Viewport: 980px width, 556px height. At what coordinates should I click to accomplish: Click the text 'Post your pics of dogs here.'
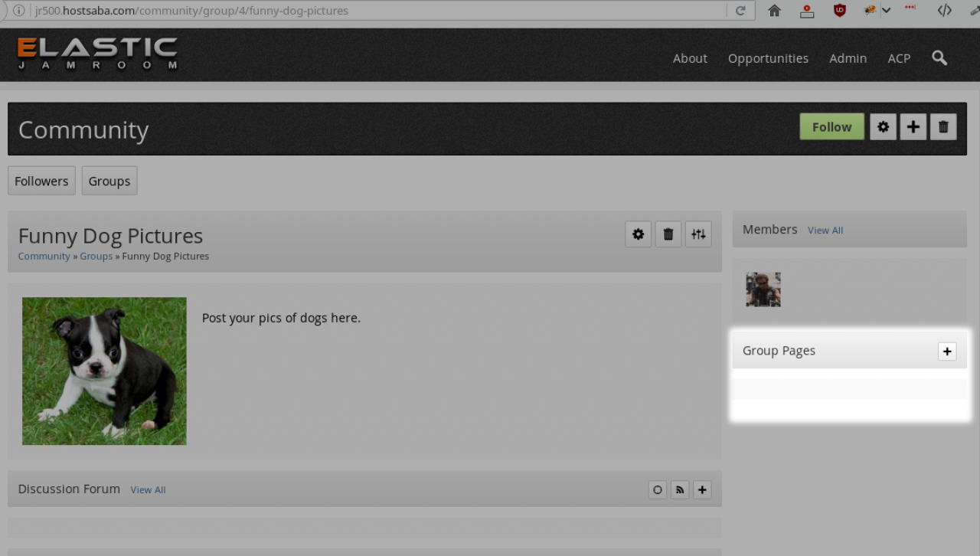point(281,318)
